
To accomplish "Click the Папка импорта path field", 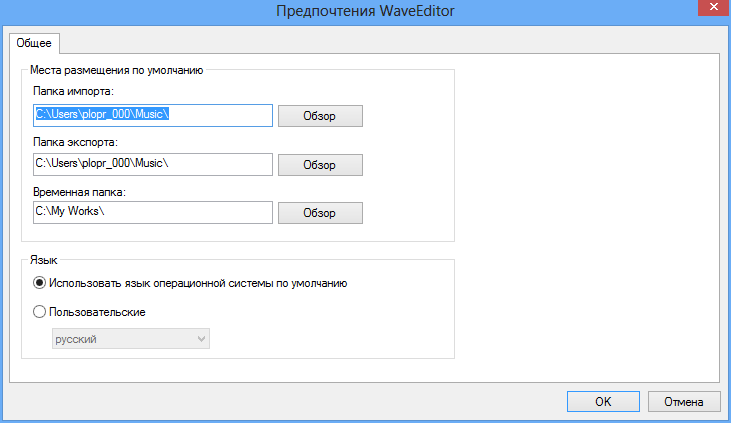I will (153, 115).
